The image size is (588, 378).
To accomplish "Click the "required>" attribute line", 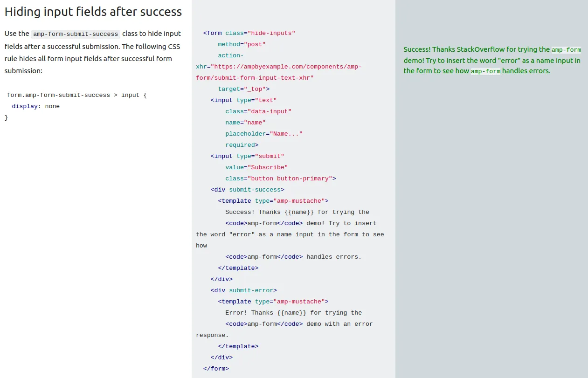I will pyautogui.click(x=242, y=145).
